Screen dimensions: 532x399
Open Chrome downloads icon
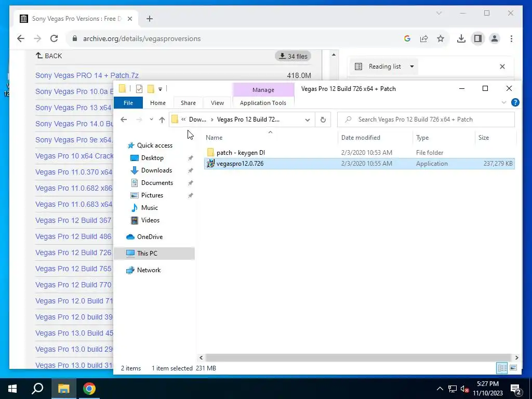pos(461,38)
